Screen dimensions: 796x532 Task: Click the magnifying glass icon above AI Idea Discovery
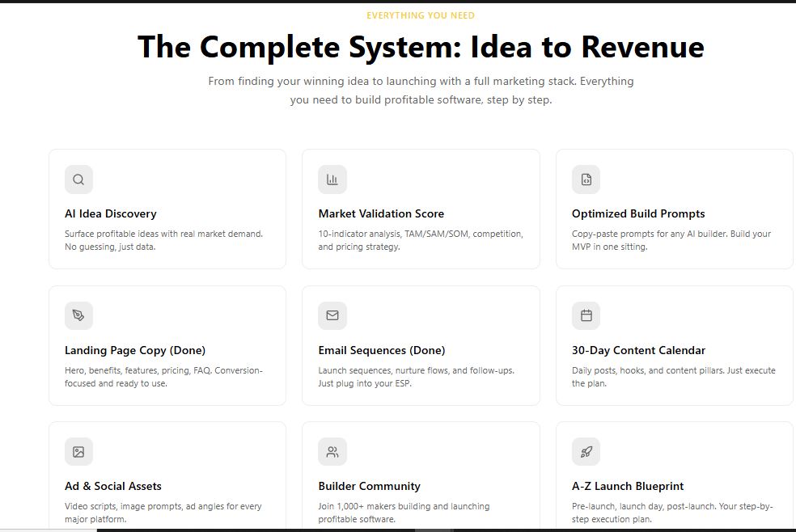pyautogui.click(x=78, y=179)
